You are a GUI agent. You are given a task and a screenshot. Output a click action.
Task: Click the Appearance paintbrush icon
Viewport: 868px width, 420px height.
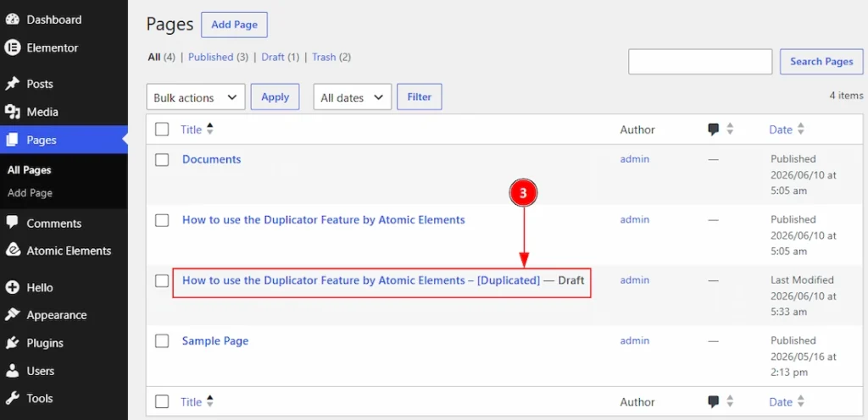pos(12,315)
